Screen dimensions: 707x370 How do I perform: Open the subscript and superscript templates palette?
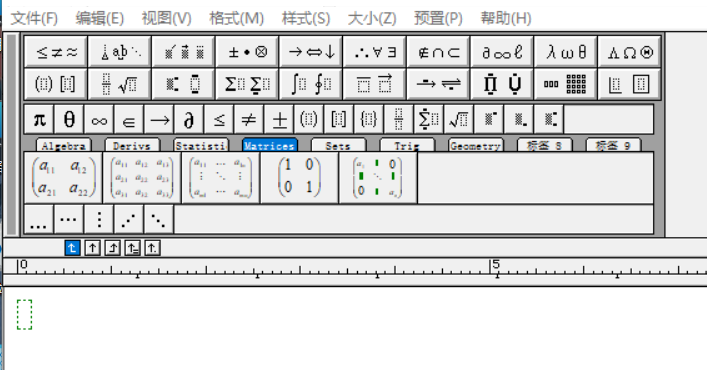click(x=184, y=84)
